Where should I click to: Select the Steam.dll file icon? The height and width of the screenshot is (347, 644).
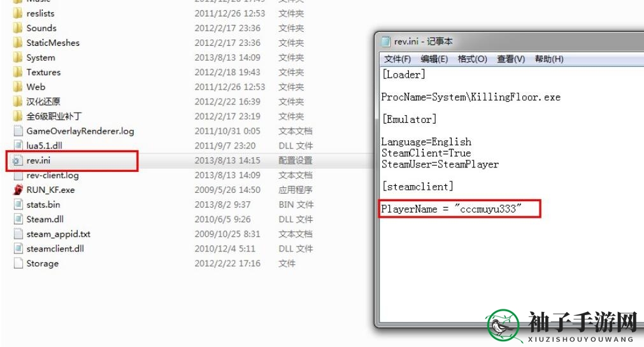point(18,219)
